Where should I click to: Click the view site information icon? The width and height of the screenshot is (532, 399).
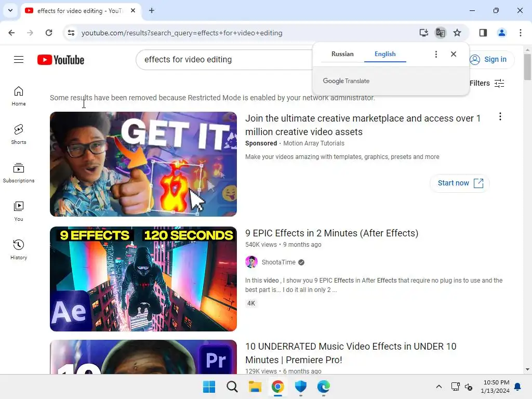tap(71, 33)
